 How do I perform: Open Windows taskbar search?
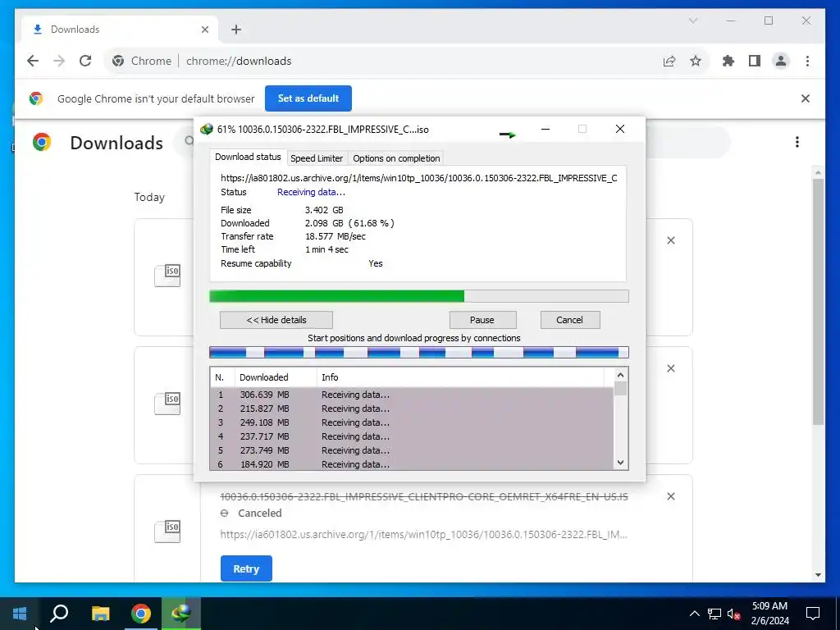[59, 614]
